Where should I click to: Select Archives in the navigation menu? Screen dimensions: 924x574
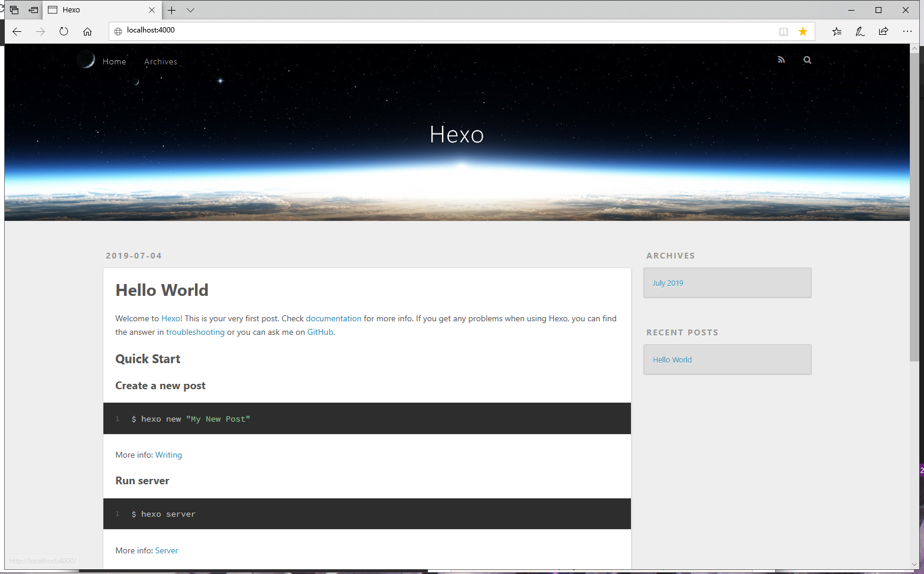click(x=160, y=61)
